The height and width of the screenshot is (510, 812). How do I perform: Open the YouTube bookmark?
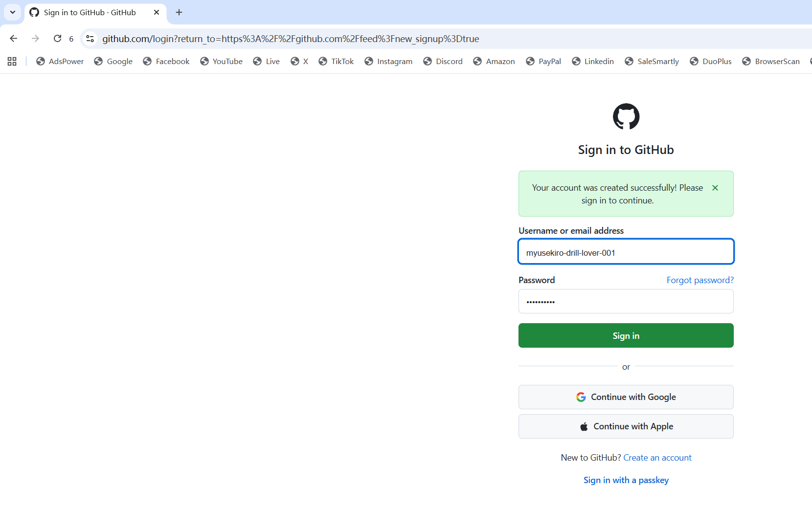tap(222, 61)
